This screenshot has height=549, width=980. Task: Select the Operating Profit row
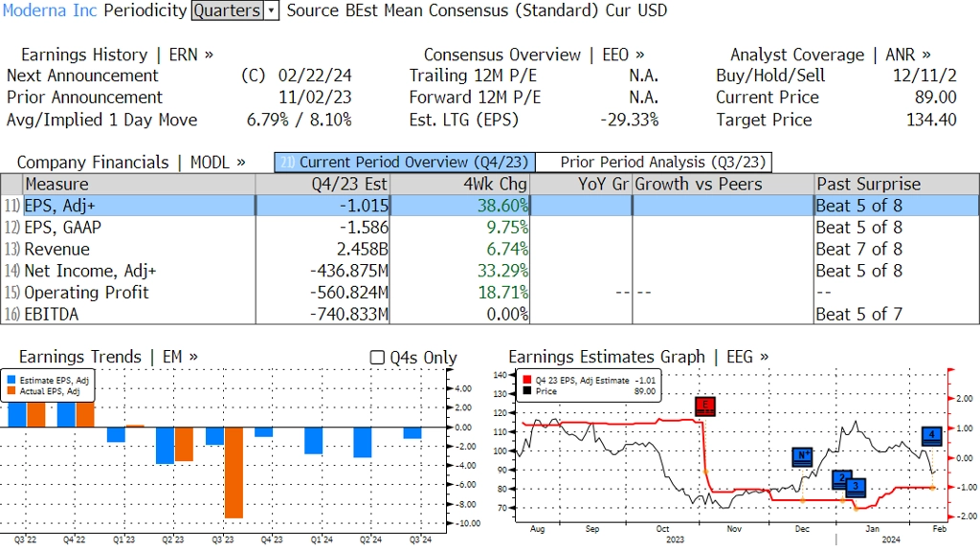pos(490,293)
